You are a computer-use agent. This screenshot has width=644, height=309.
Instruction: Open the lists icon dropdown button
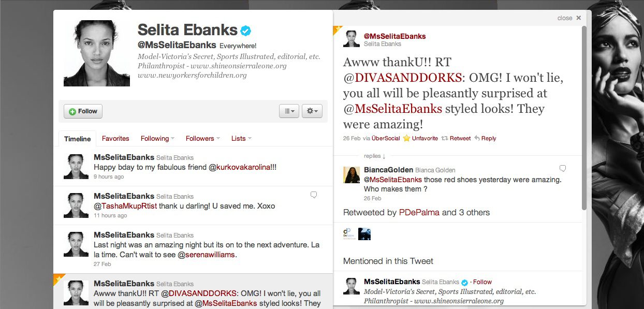pyautogui.click(x=289, y=111)
